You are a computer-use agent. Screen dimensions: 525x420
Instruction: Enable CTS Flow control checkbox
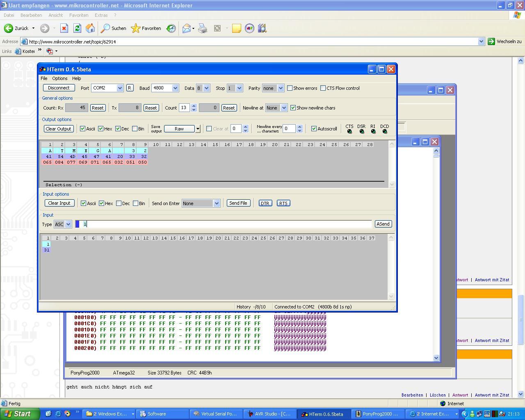[323, 88]
